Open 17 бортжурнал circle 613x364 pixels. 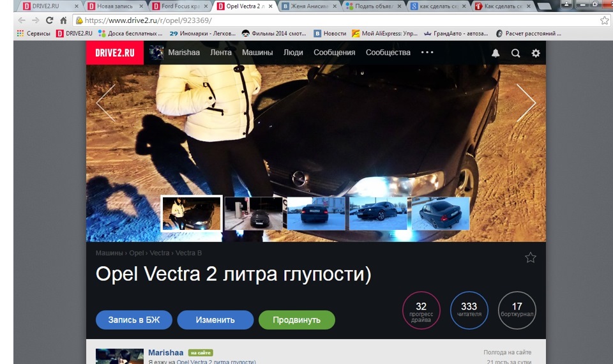click(517, 310)
